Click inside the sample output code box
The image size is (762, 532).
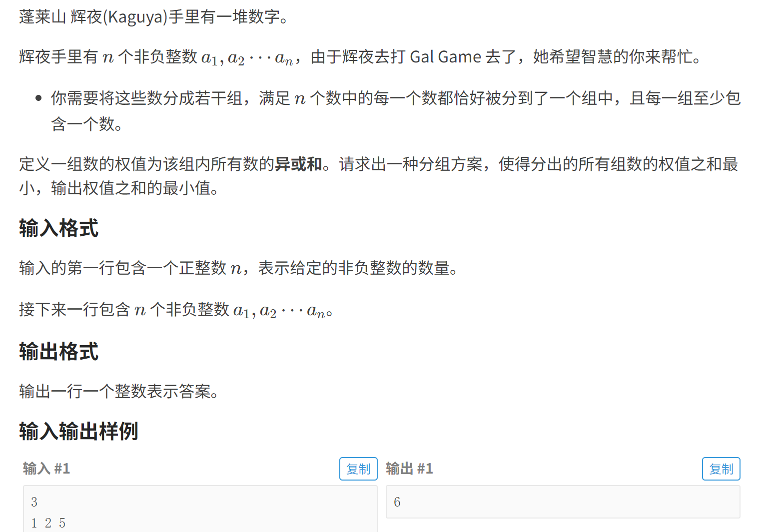pos(563,502)
